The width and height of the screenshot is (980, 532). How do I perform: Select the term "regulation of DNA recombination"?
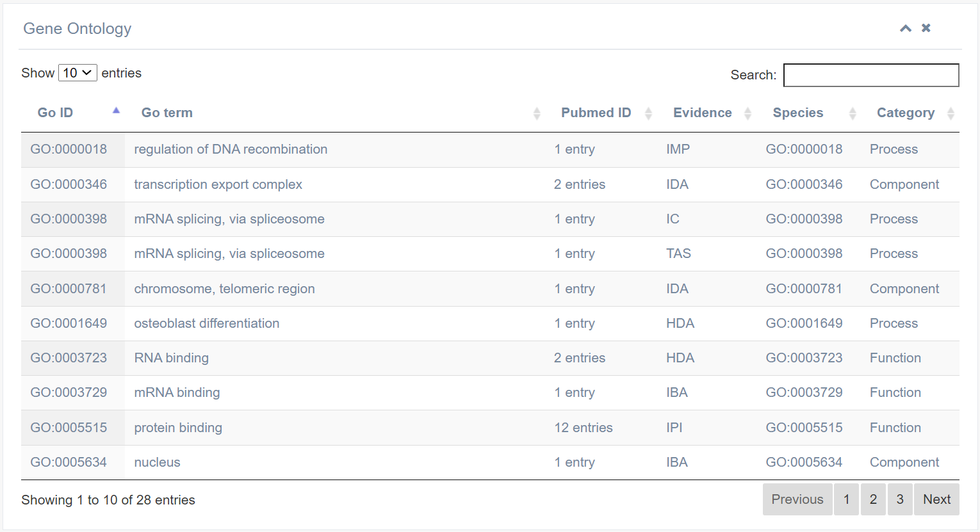pyautogui.click(x=231, y=149)
